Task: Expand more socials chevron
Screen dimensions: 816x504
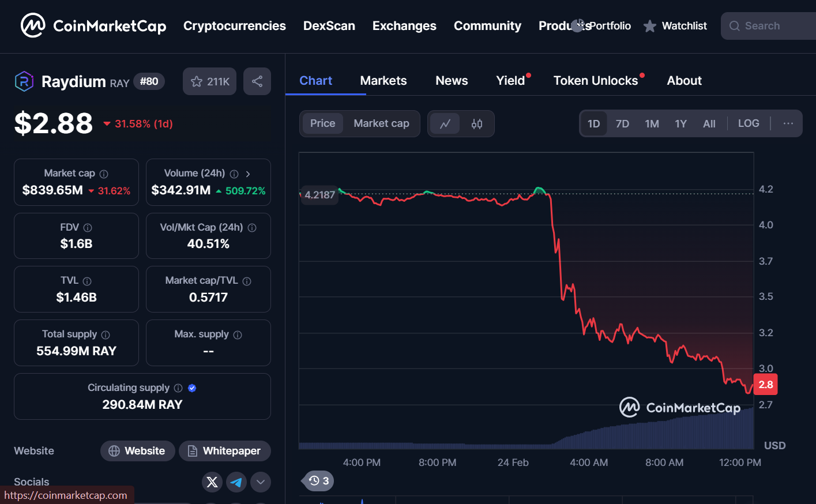Action: pyautogui.click(x=261, y=482)
